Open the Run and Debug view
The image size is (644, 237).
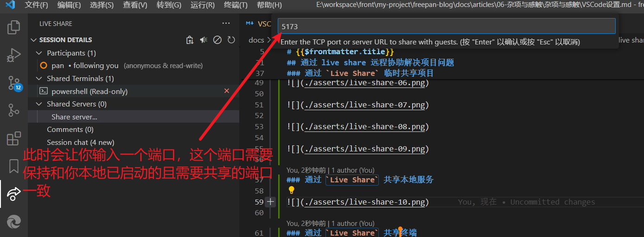tap(13, 56)
